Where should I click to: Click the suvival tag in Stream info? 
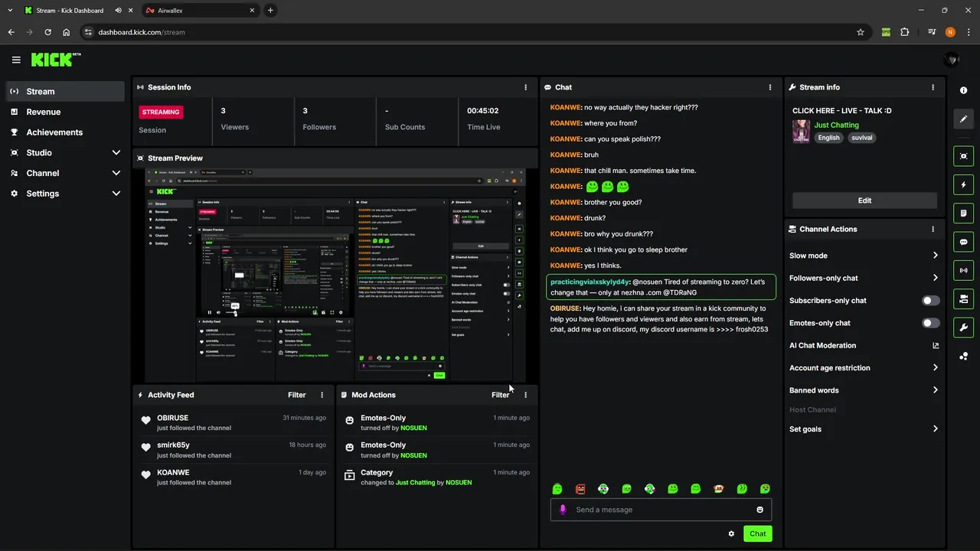tap(862, 138)
